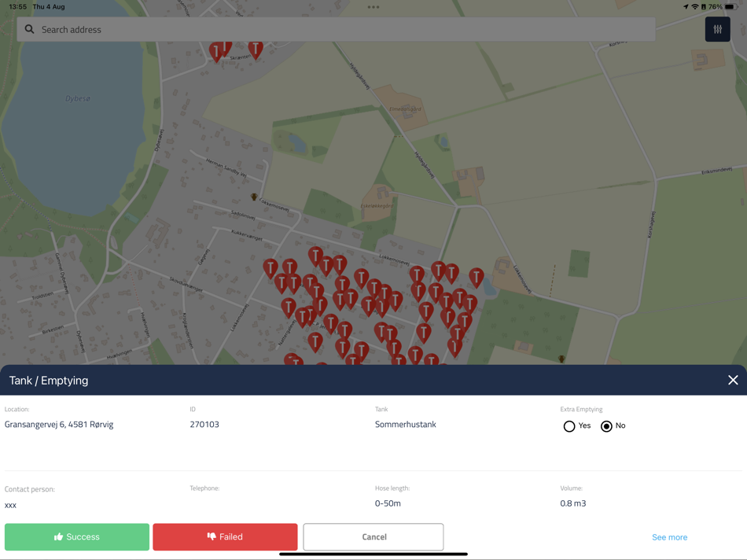Image resolution: width=747 pixels, height=560 pixels.
Task: Set Extra Emptying to Yes
Action: click(569, 426)
